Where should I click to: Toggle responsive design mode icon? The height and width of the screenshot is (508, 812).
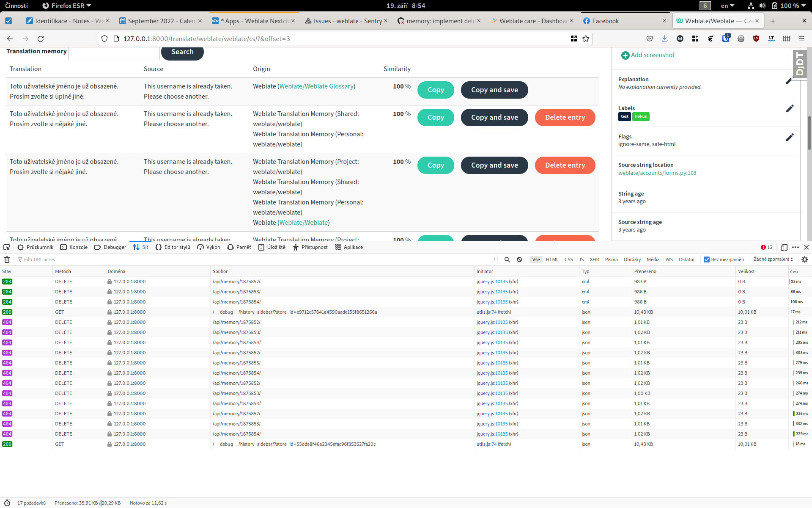pyautogui.click(x=784, y=247)
